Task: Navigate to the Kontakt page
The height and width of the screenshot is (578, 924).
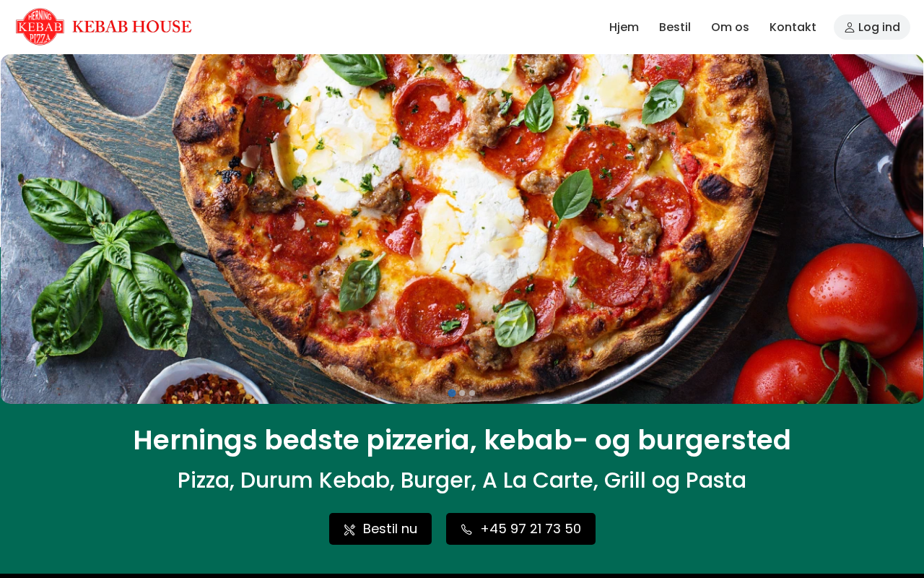Action: 793,27
